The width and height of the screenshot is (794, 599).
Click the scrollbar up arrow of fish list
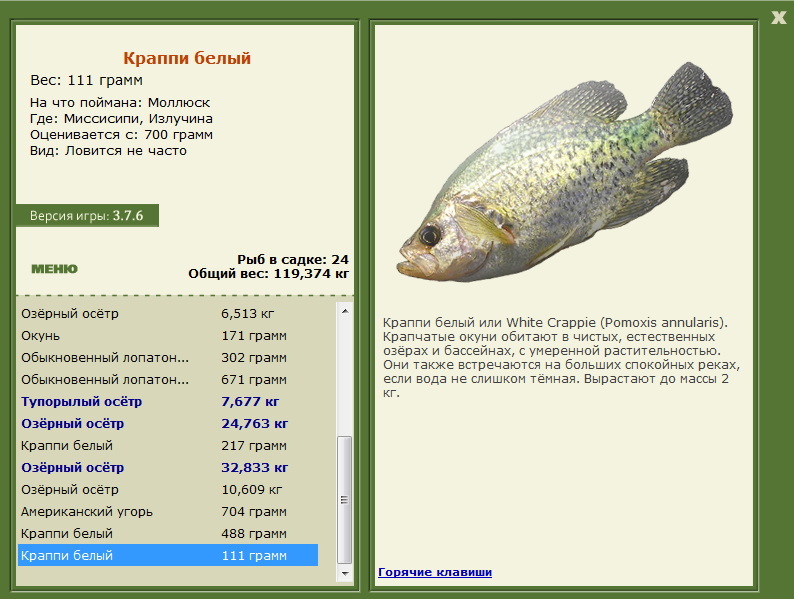point(345,311)
